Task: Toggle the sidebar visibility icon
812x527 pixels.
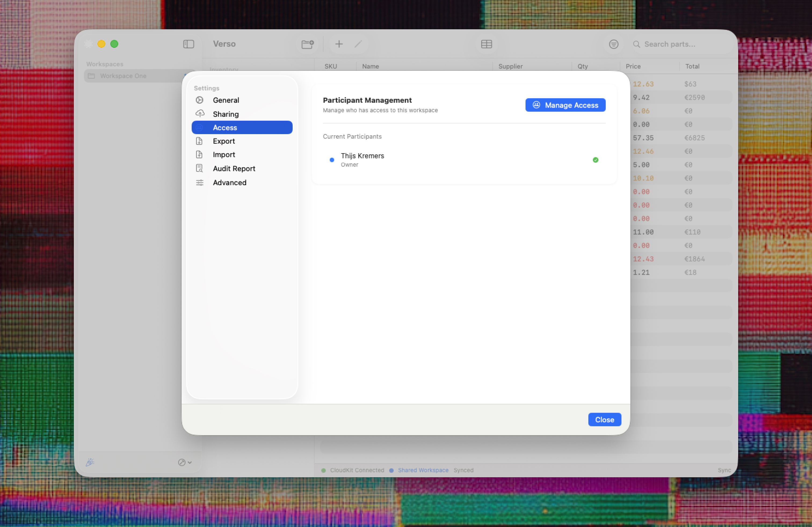Action: [188, 44]
